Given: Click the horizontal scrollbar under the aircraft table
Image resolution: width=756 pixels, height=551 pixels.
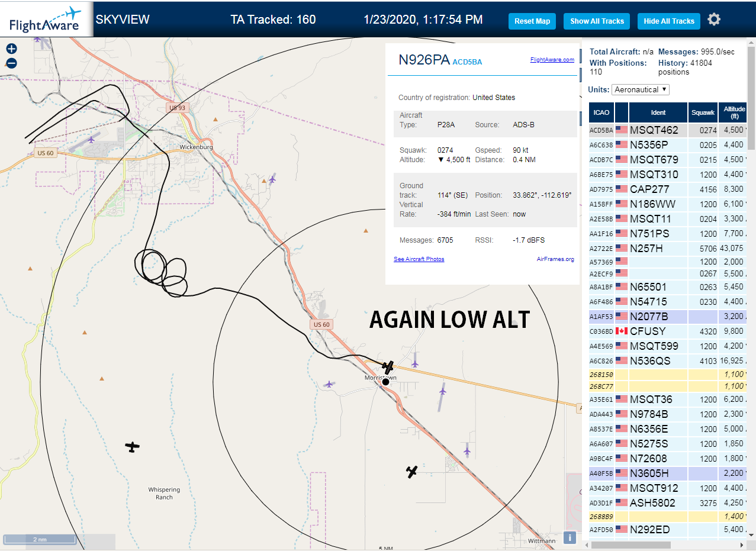Looking at the screenshot, I should pyautogui.click(x=632, y=544).
